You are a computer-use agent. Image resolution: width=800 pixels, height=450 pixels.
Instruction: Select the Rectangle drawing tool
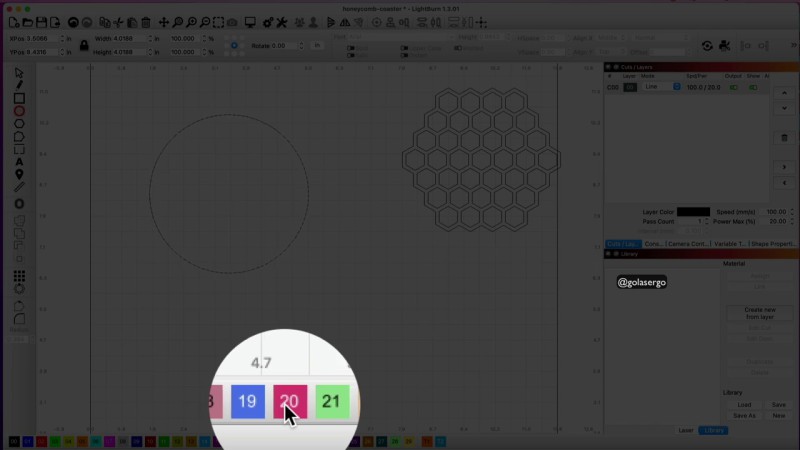(x=19, y=98)
